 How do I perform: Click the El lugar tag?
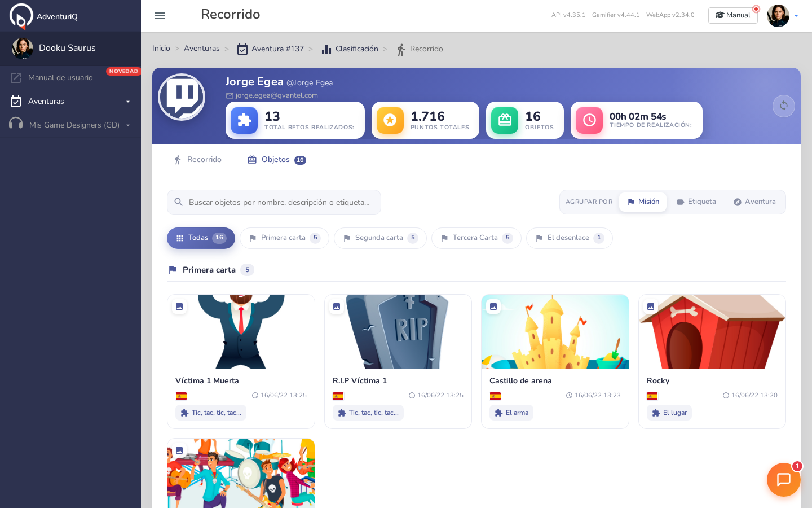[x=669, y=413]
